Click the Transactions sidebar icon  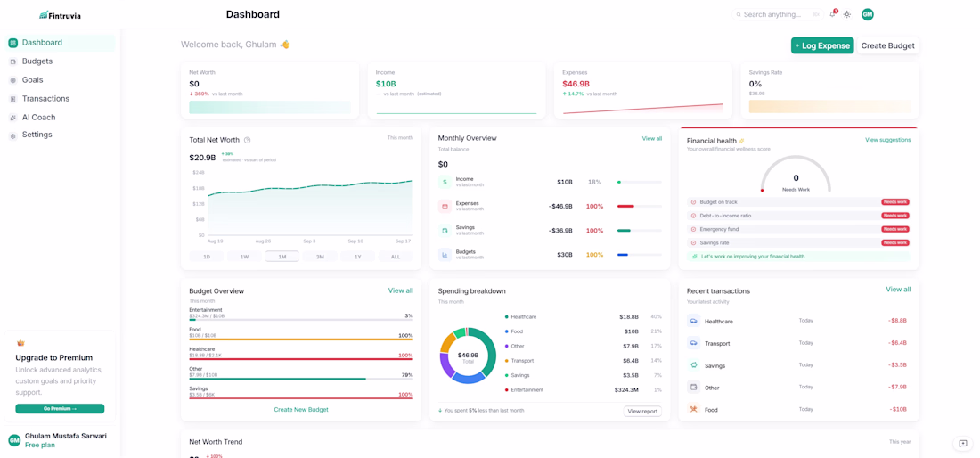pyautogui.click(x=13, y=99)
